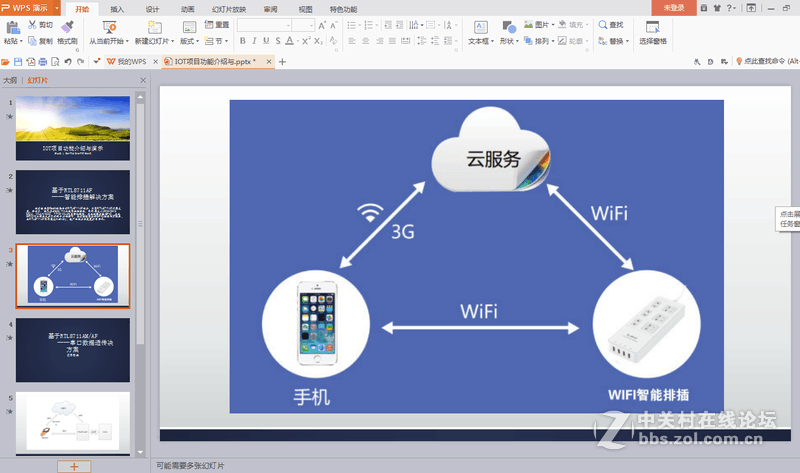This screenshot has height=473, width=800.
Task: Open the Selection Pane (选择窗格)
Action: (653, 33)
